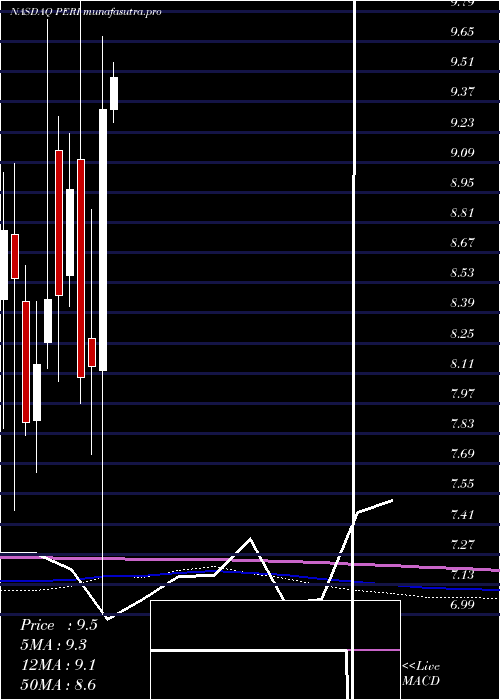
Task: Click the 8.67 price axis label
Action: [462, 243]
